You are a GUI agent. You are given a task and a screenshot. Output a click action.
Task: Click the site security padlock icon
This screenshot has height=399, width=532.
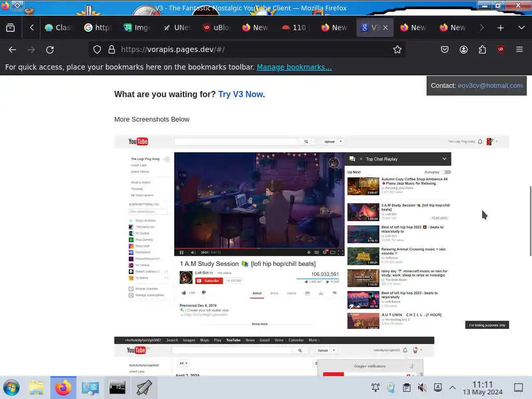pyautogui.click(x=112, y=49)
